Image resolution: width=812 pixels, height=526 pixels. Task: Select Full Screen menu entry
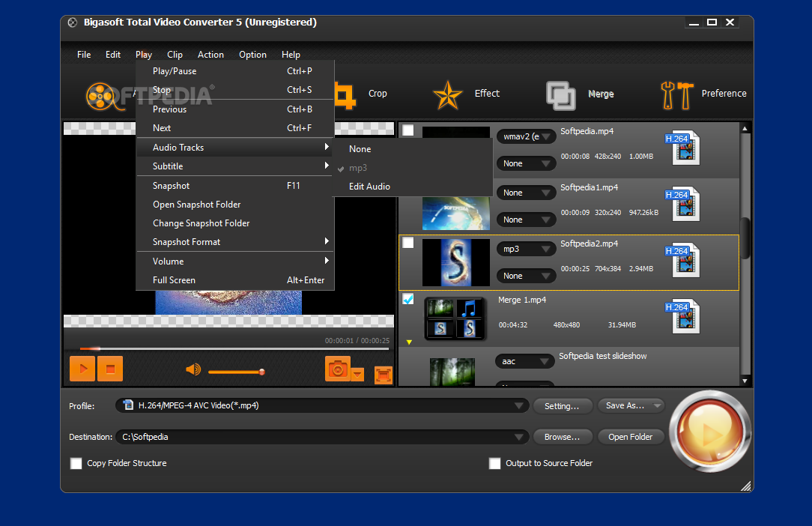tap(235, 280)
